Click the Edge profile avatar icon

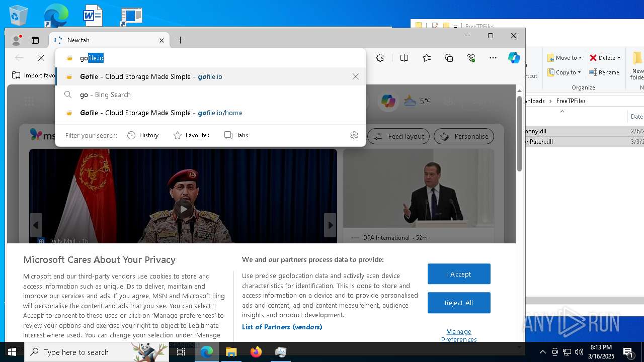pyautogui.click(x=17, y=40)
